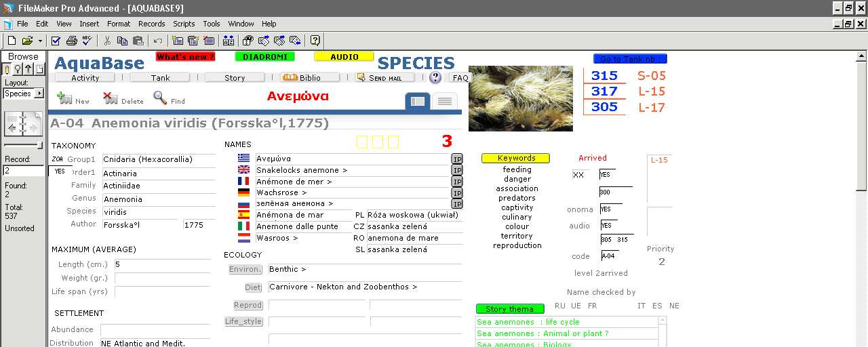The height and width of the screenshot is (347, 868).
Task: Duplicate record toolbar icon
Action: (193, 41)
